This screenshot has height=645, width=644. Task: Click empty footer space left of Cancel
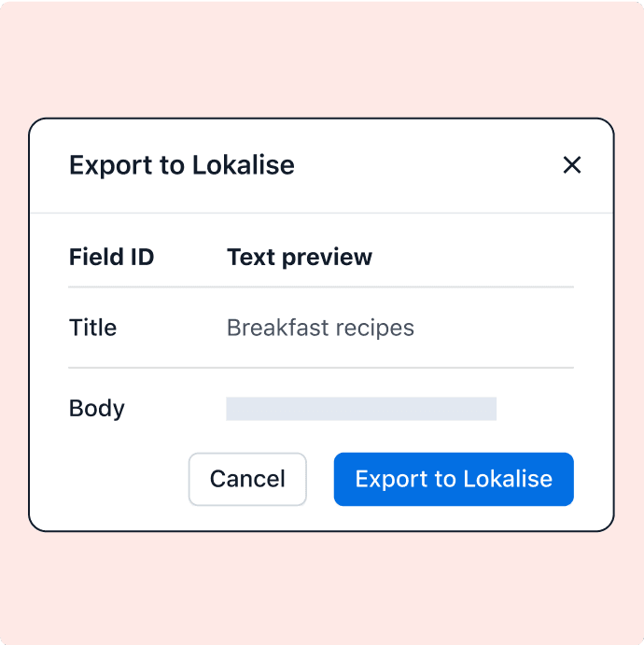(x=112, y=479)
